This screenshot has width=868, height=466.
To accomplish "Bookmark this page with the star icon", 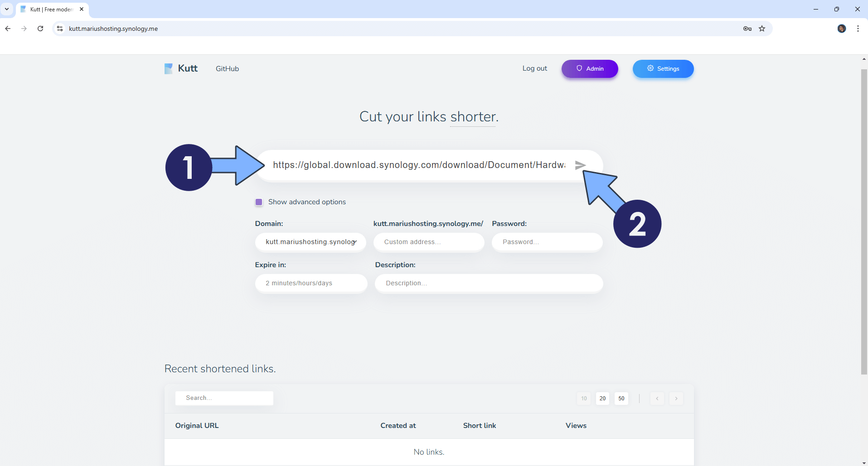I will tap(762, 29).
